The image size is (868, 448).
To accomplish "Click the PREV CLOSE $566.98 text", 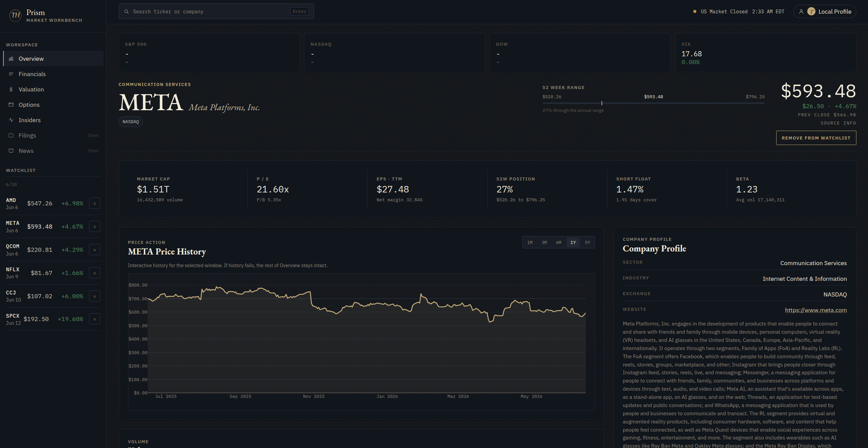I will click(x=827, y=115).
